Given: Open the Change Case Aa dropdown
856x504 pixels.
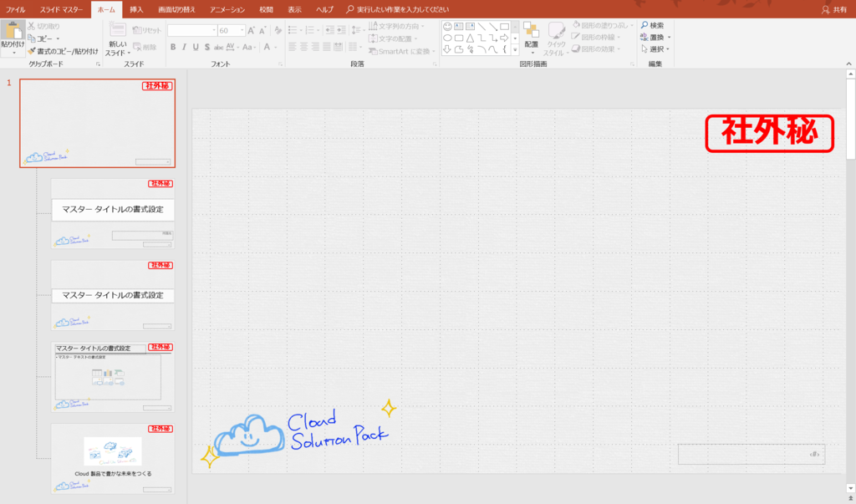Looking at the screenshot, I should (249, 47).
